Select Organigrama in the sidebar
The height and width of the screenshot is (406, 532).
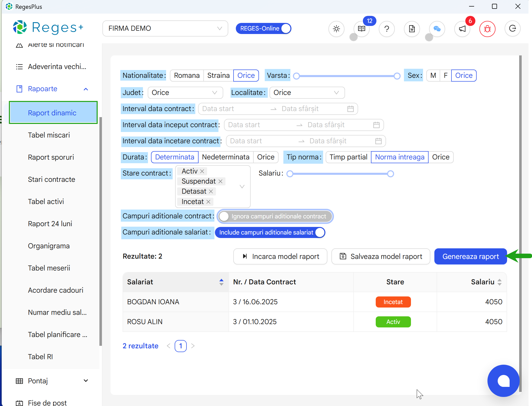point(49,246)
